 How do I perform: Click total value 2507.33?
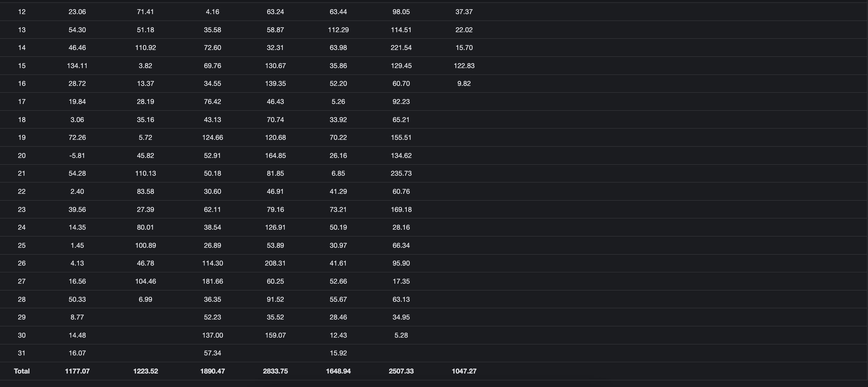[x=401, y=371]
